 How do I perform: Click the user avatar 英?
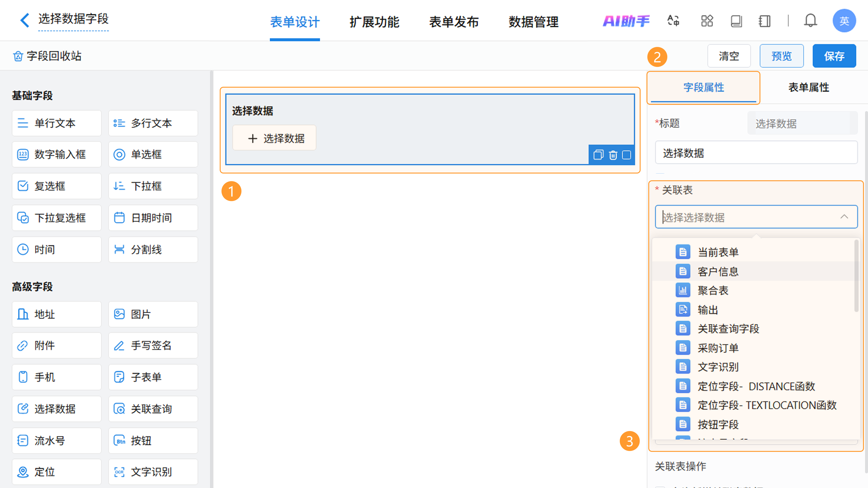(x=844, y=21)
